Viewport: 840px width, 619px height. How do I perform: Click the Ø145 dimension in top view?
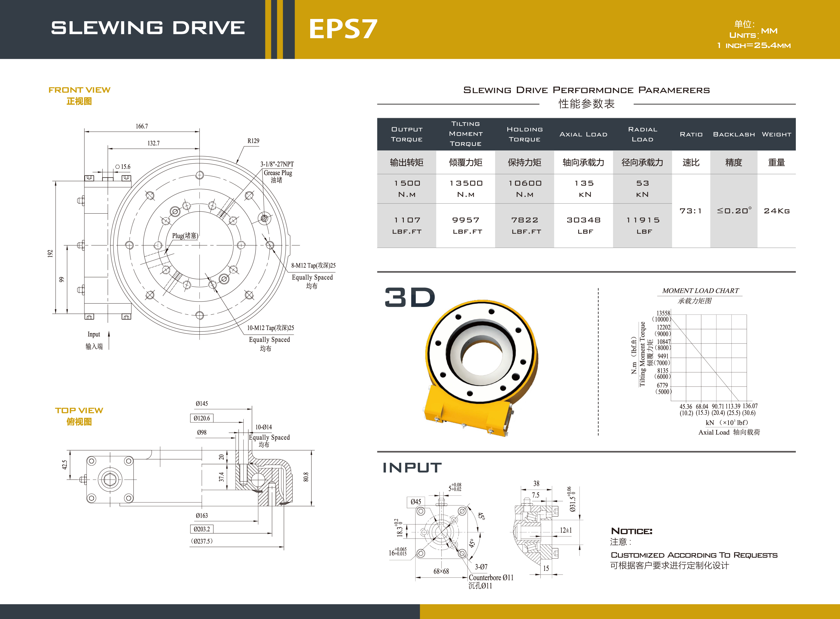click(202, 404)
